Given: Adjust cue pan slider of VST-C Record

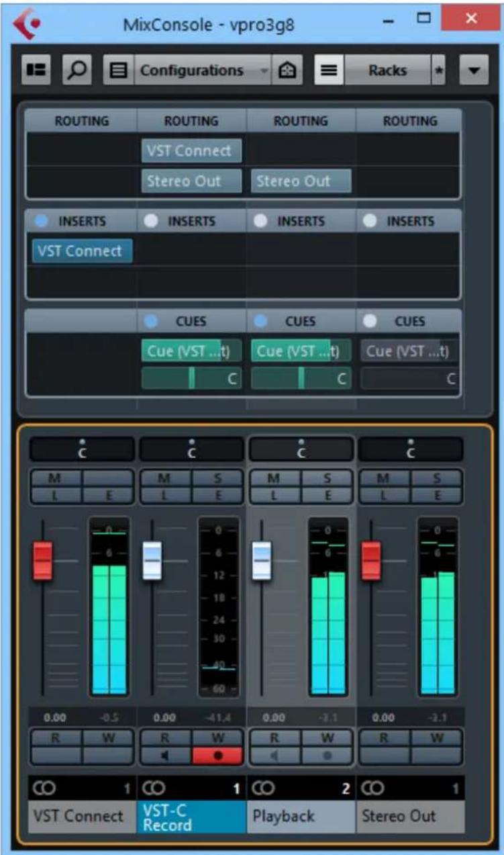Looking at the screenshot, I should pos(191,378).
